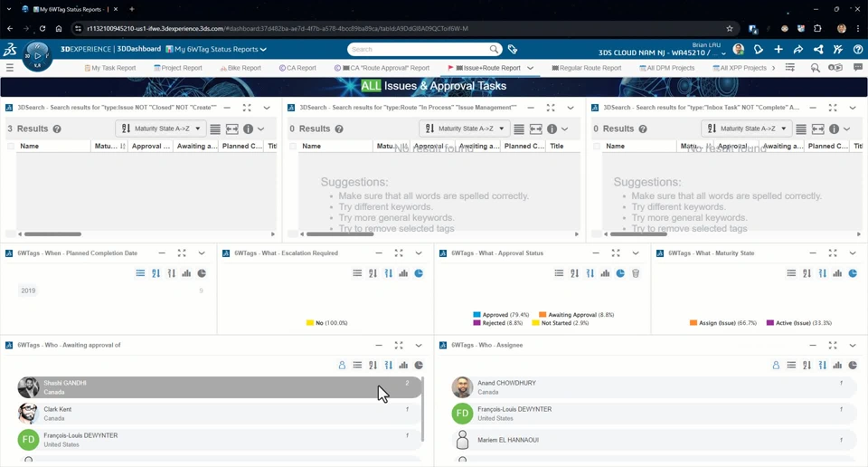Reload the page in the browser
Viewport: 868px width, 467px height.
point(42,28)
